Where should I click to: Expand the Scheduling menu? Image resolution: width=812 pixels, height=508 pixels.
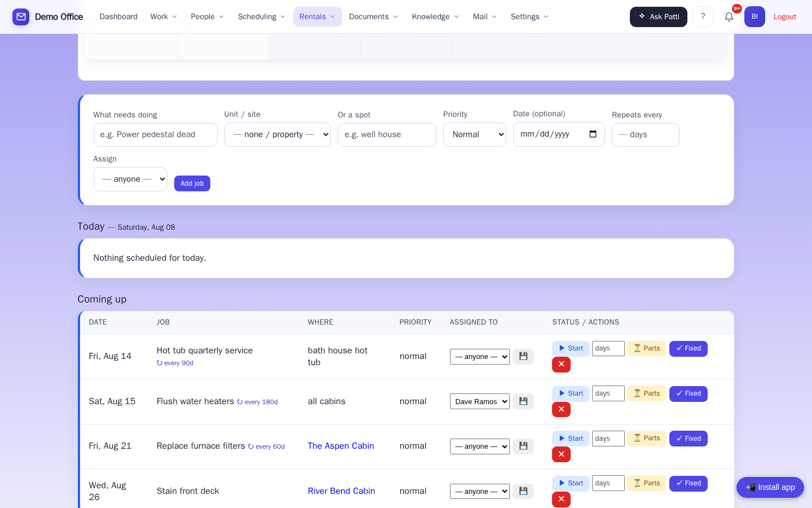pyautogui.click(x=262, y=17)
